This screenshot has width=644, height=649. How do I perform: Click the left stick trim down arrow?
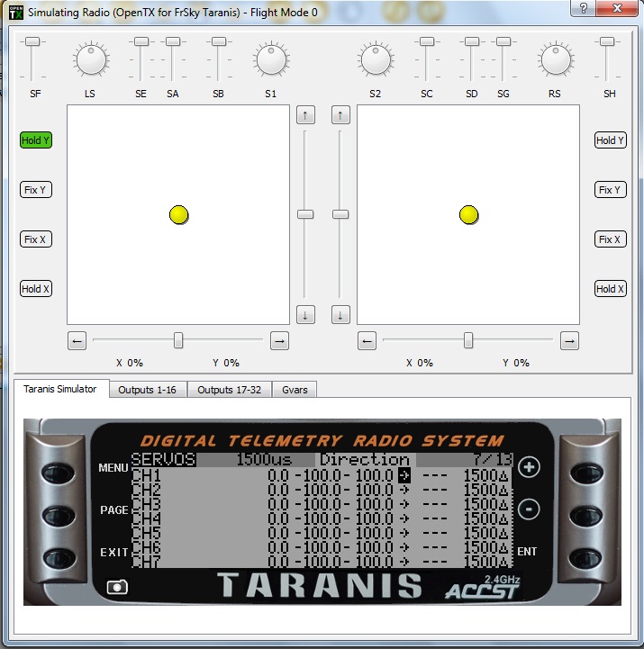tap(305, 315)
